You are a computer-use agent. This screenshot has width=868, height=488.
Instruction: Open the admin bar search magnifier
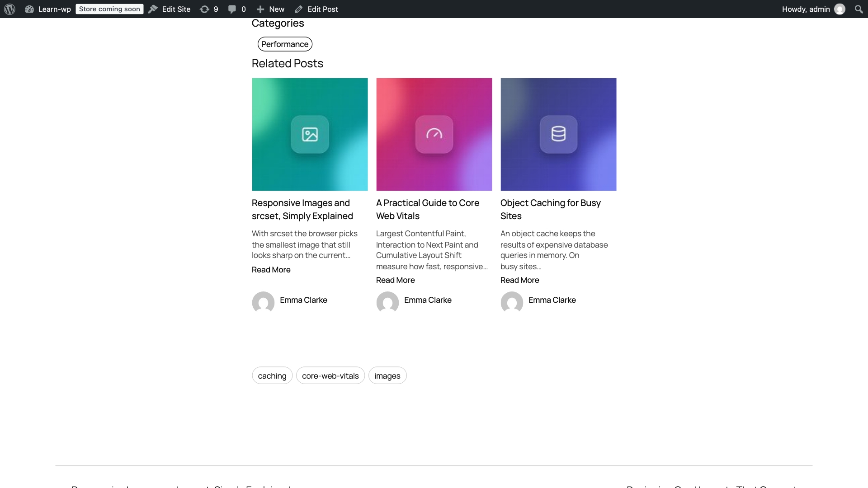tap(859, 9)
